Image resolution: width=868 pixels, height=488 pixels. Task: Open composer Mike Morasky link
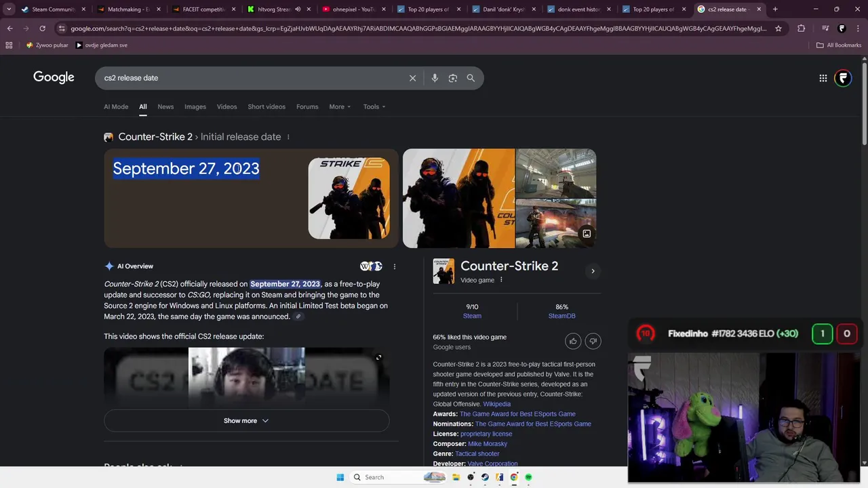tap(488, 444)
